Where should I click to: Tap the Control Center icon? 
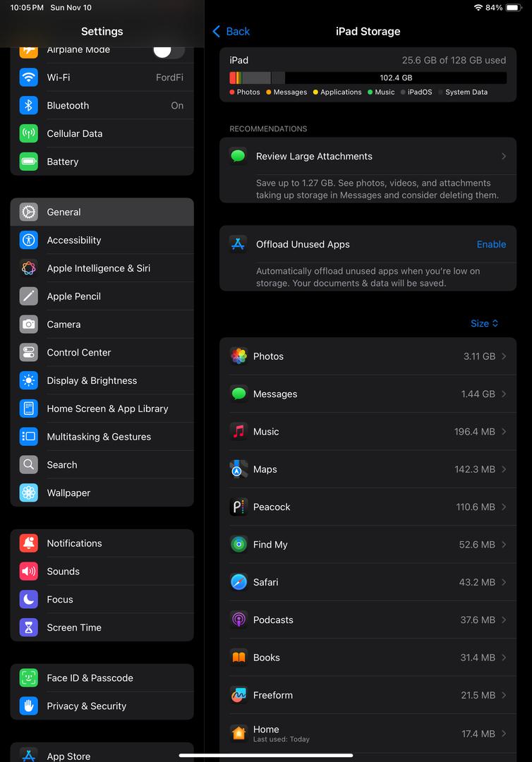pyautogui.click(x=29, y=352)
